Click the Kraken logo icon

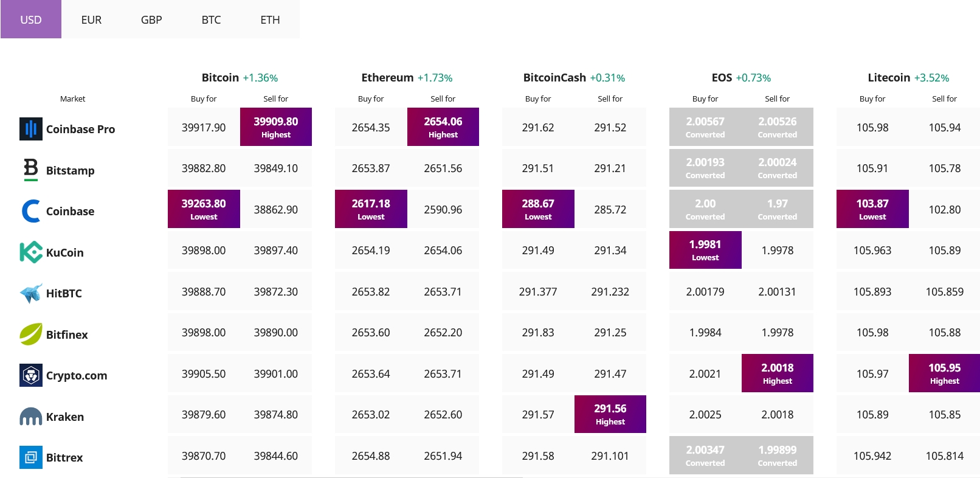[31, 417]
